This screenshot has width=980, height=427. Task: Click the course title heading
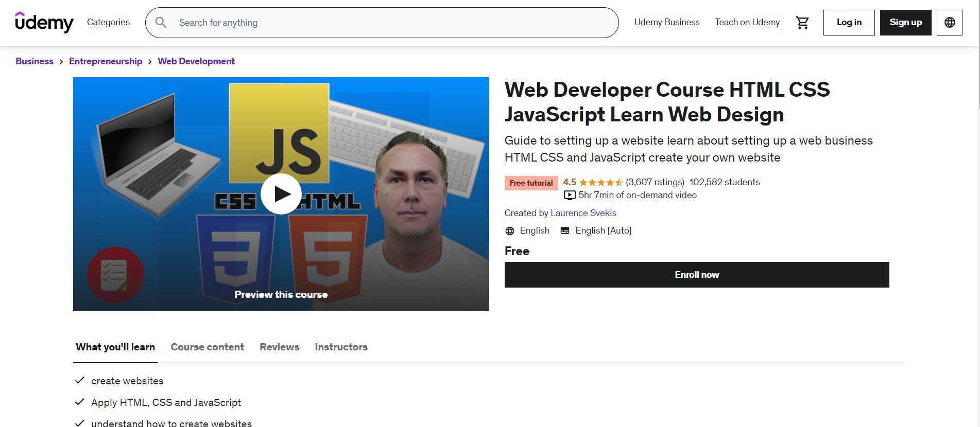[x=667, y=102]
